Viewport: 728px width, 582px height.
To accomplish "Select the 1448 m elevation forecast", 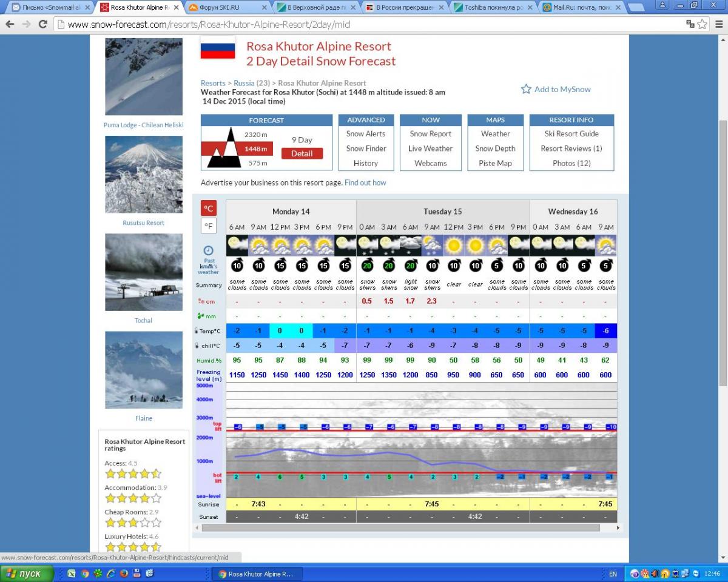I will (x=256, y=149).
